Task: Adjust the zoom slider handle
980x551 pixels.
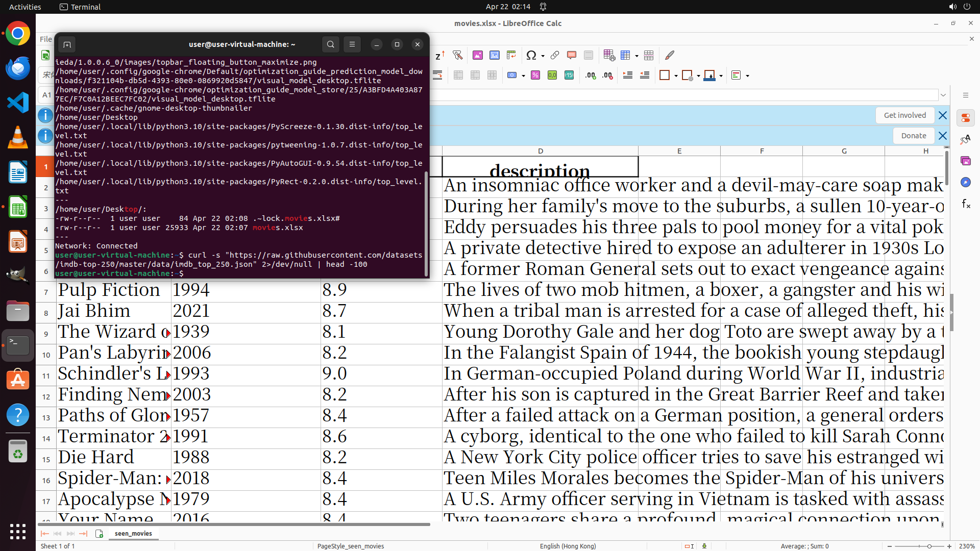Action: (x=929, y=546)
